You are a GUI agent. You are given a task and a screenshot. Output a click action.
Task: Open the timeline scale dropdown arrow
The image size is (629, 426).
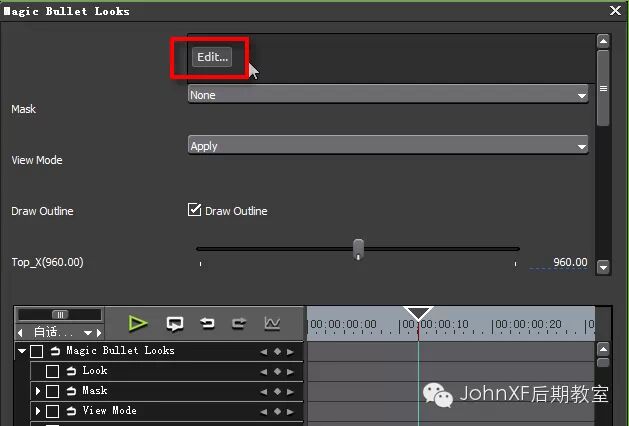pyautogui.click(x=88, y=333)
